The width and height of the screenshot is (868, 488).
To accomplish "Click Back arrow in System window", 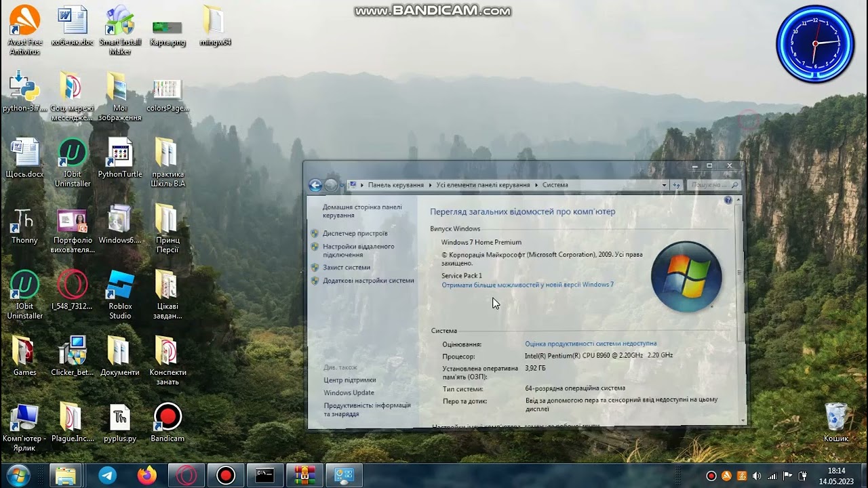I will [315, 185].
